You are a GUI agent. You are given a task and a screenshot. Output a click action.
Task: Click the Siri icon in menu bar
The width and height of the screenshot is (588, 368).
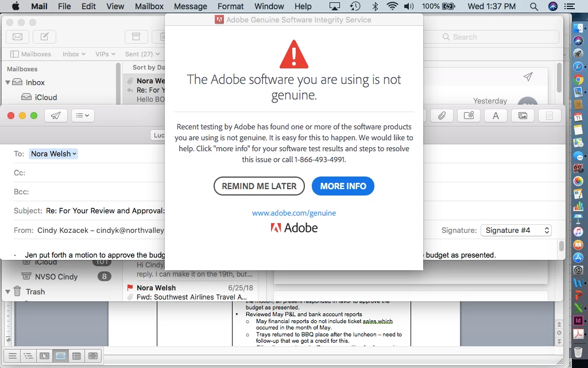coord(553,6)
